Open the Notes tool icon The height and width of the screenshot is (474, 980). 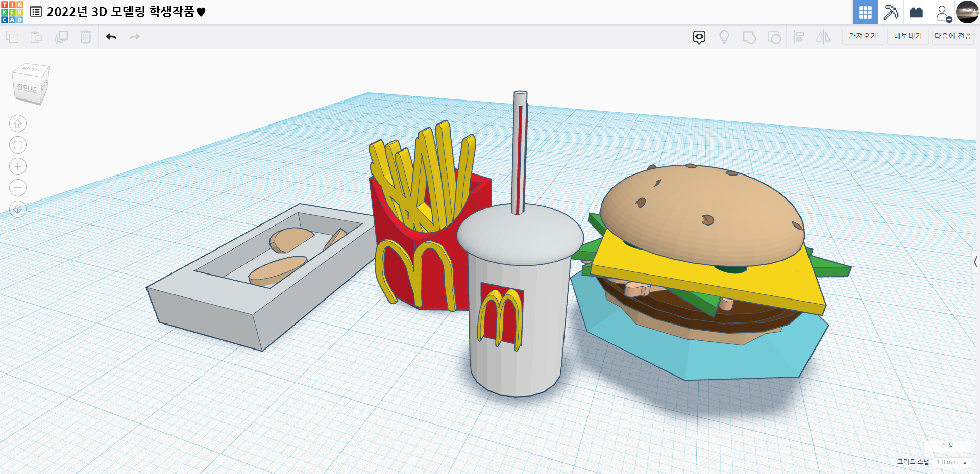coord(699,37)
